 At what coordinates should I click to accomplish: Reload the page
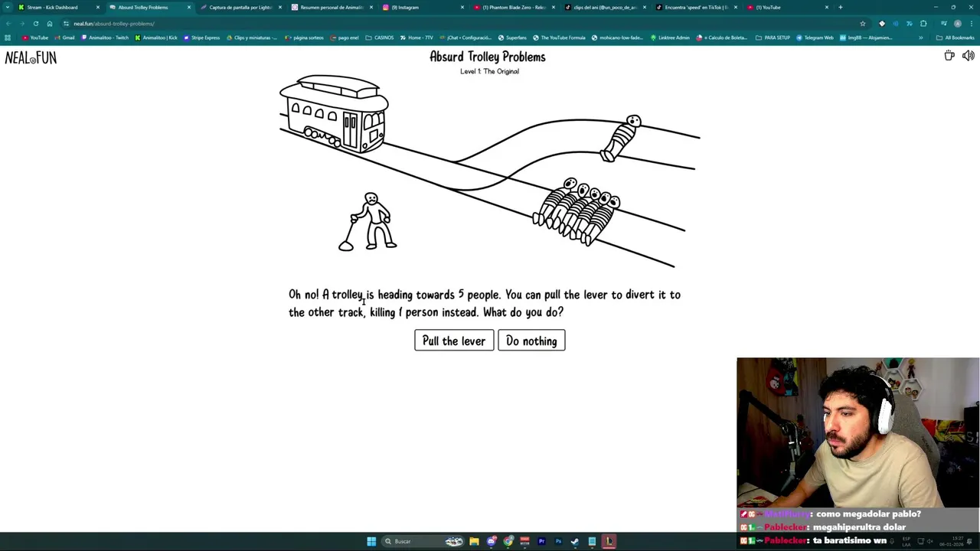35,24
